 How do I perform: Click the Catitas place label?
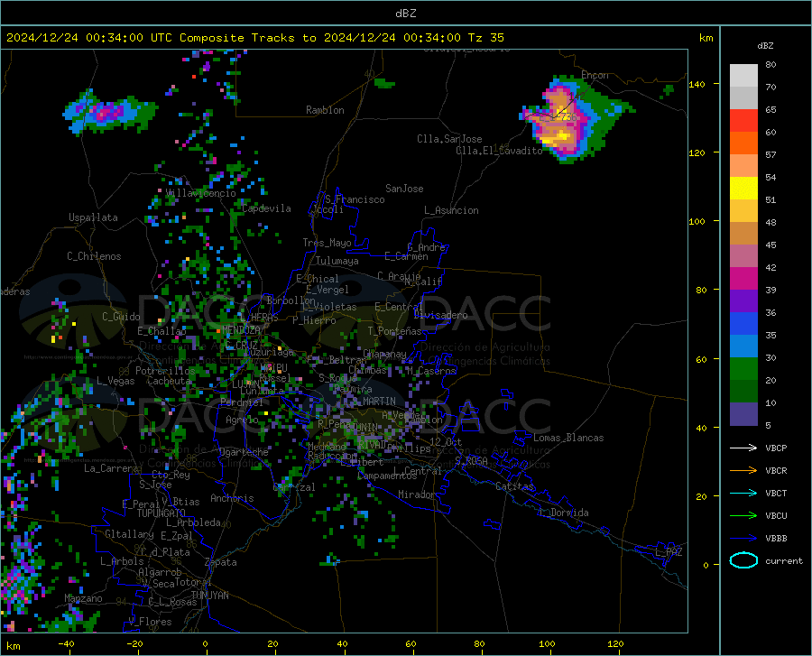(514, 486)
